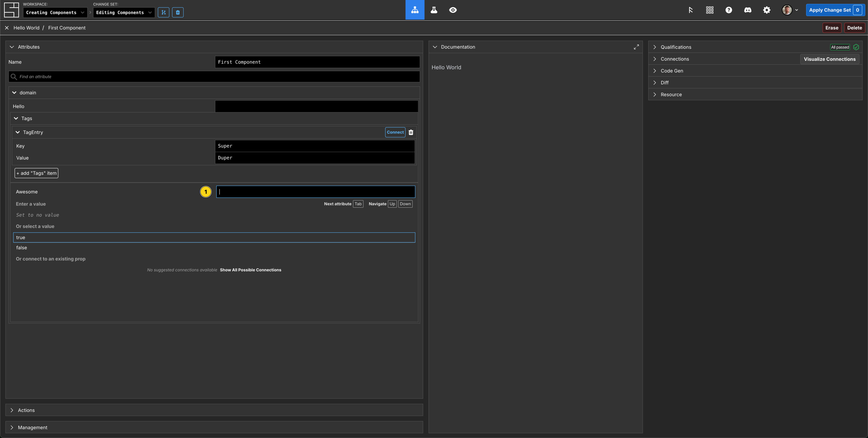868x438 pixels.
Task: Click the Visualize Connections button
Action: pyautogui.click(x=829, y=59)
